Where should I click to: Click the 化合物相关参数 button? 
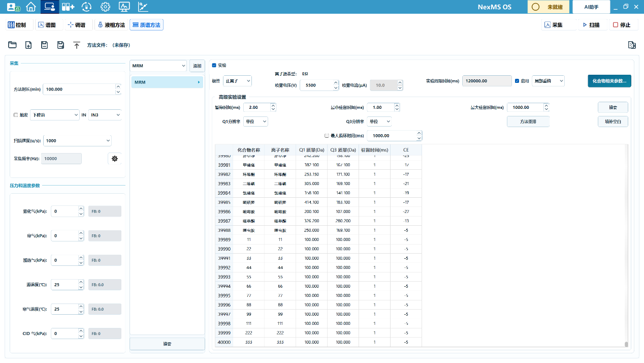pos(609,81)
